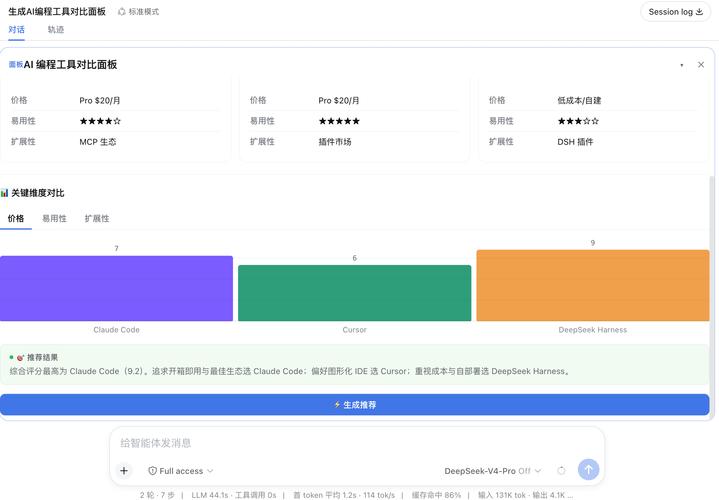Screen dimensions: 719x500
Task: Focus the 给智能体发消息 message input
Action: 356,443
